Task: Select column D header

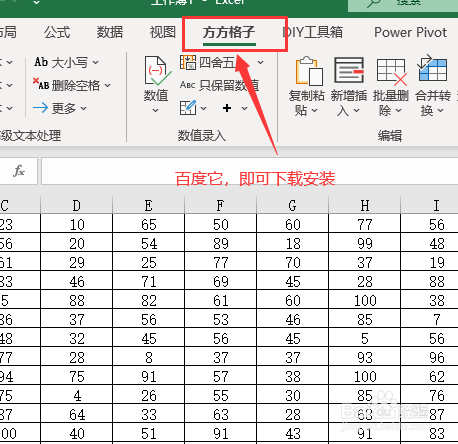Action: tap(77, 205)
